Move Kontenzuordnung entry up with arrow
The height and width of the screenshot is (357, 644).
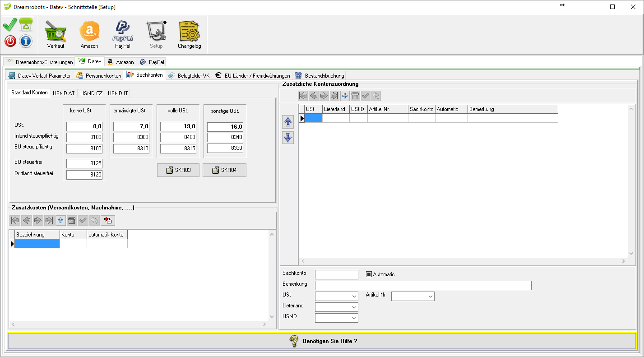288,122
